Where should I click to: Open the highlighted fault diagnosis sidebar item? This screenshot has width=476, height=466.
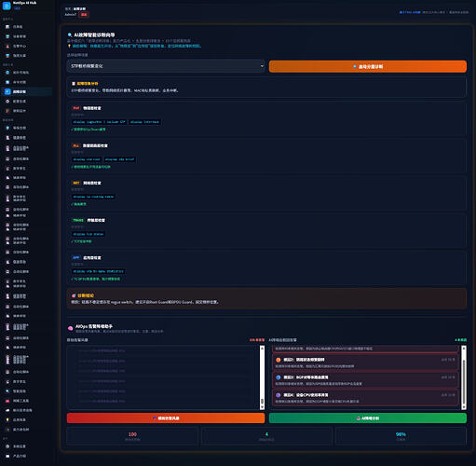click(x=27, y=91)
